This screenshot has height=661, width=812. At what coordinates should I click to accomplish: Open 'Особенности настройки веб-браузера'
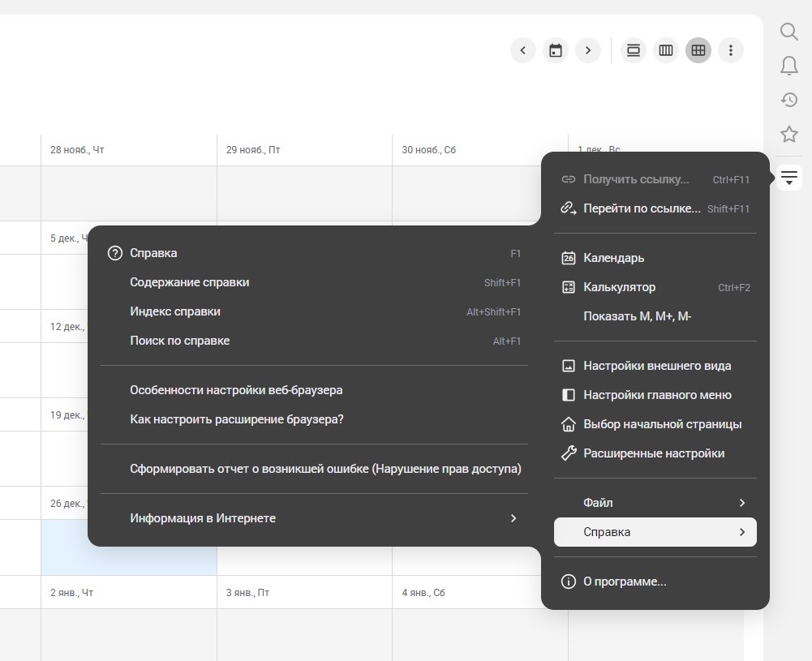click(315, 390)
